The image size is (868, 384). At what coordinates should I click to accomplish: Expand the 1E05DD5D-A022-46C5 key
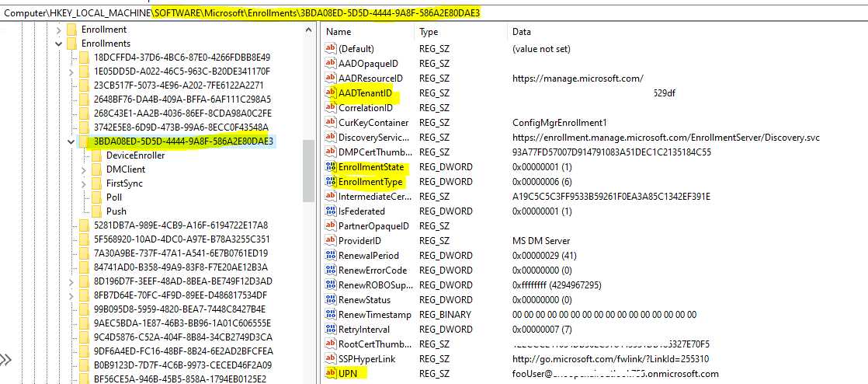[71, 72]
